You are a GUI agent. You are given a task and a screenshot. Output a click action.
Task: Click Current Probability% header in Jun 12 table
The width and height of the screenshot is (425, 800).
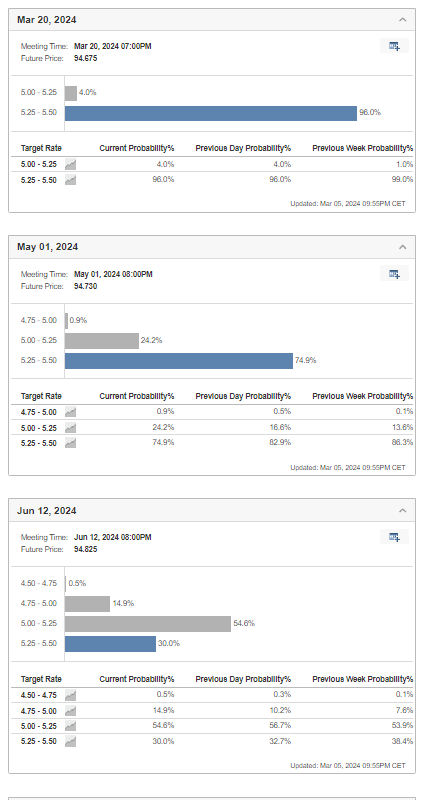pos(137,679)
